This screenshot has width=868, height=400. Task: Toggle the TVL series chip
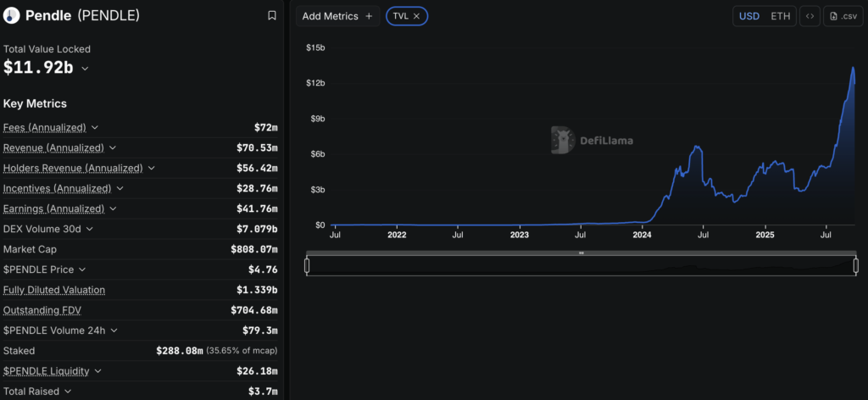click(401, 16)
